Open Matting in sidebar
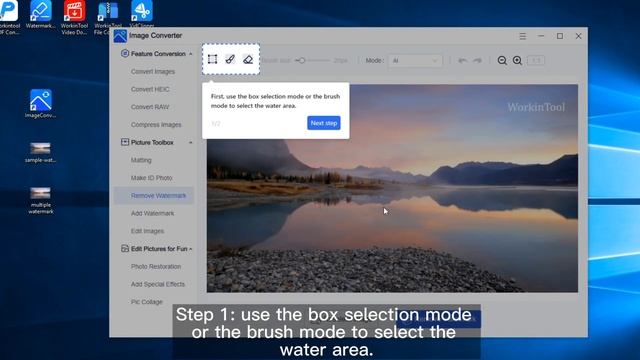 pyautogui.click(x=141, y=160)
